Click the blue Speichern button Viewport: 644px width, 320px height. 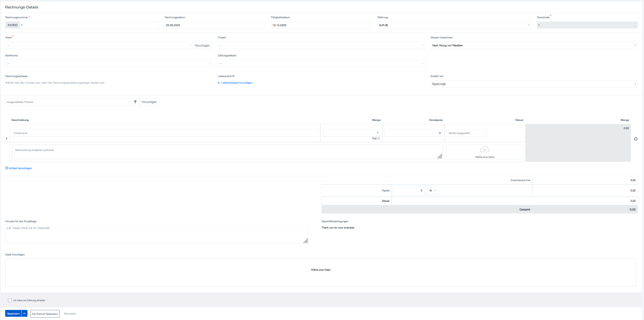[13, 313]
